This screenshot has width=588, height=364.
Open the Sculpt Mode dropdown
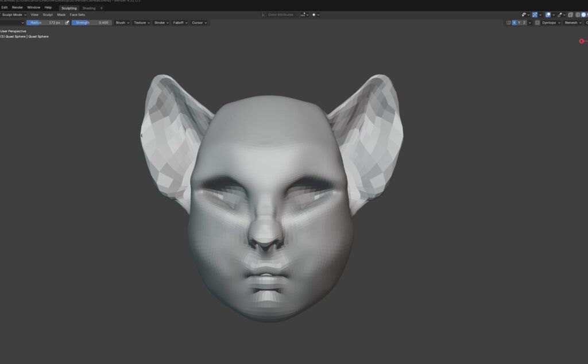[x=13, y=15]
